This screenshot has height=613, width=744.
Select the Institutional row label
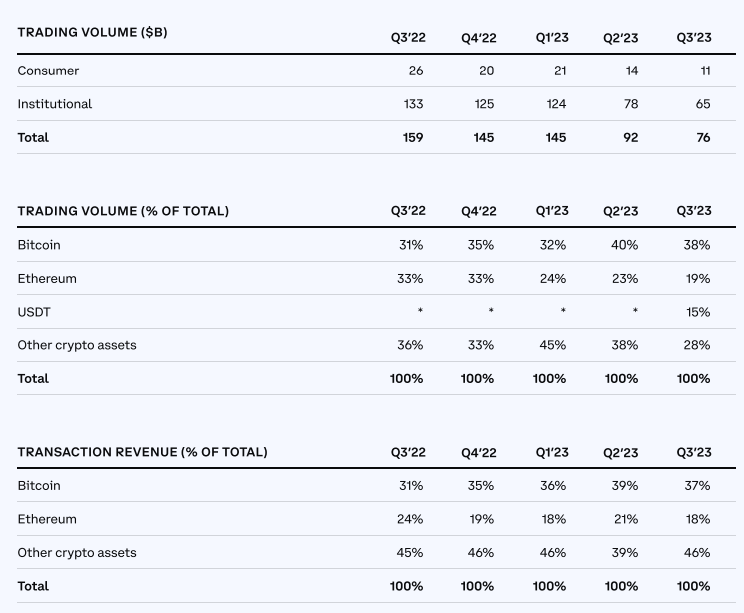click(x=54, y=104)
